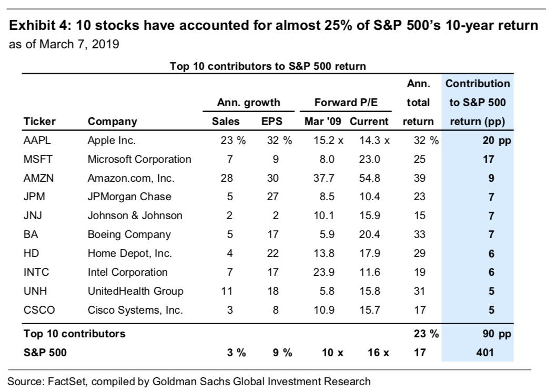Screen dimensions: 546x392
Task: Select the Microsoft Corporation company name
Action: [139, 159]
